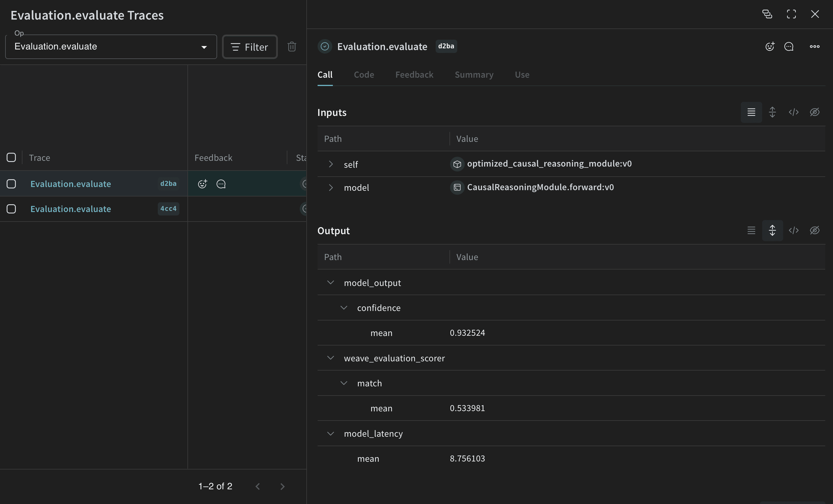The image size is (833, 504).
Task: Expand all rows in Output section
Action: point(772,230)
